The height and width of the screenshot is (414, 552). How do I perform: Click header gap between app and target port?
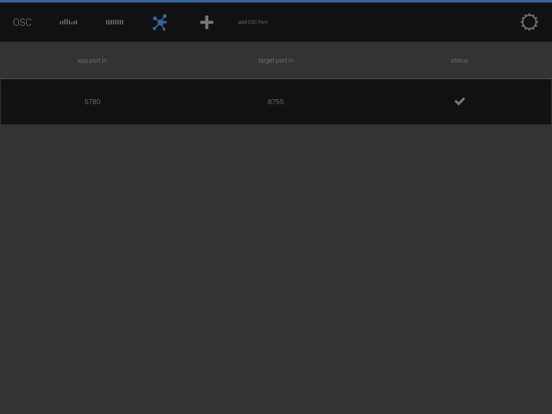(182, 61)
